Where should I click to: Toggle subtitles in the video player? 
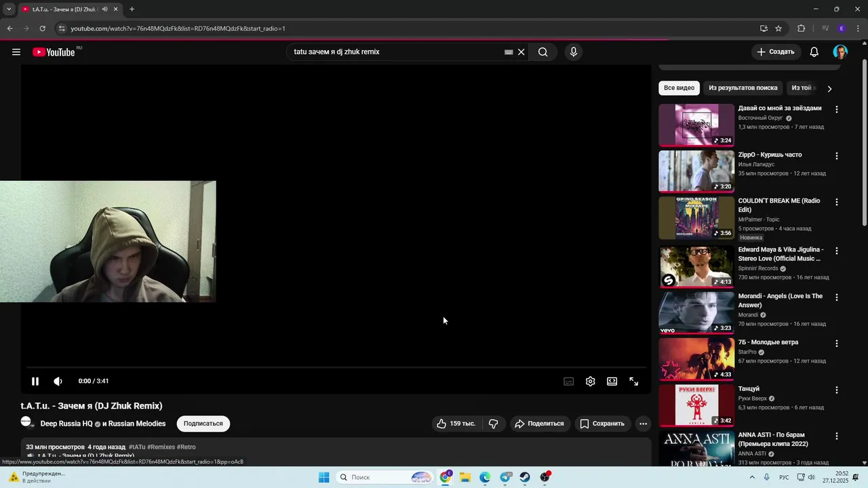coord(569,382)
